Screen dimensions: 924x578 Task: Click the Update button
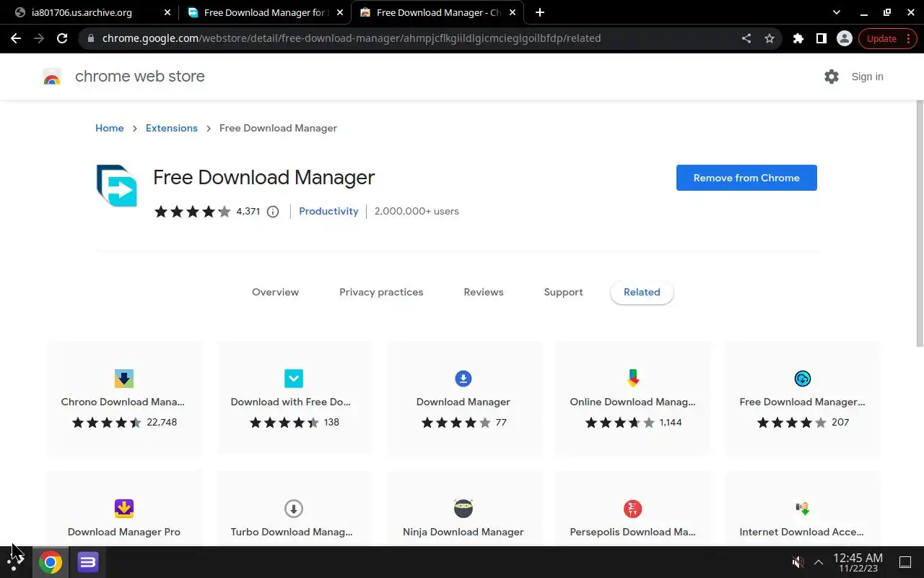click(x=887, y=38)
